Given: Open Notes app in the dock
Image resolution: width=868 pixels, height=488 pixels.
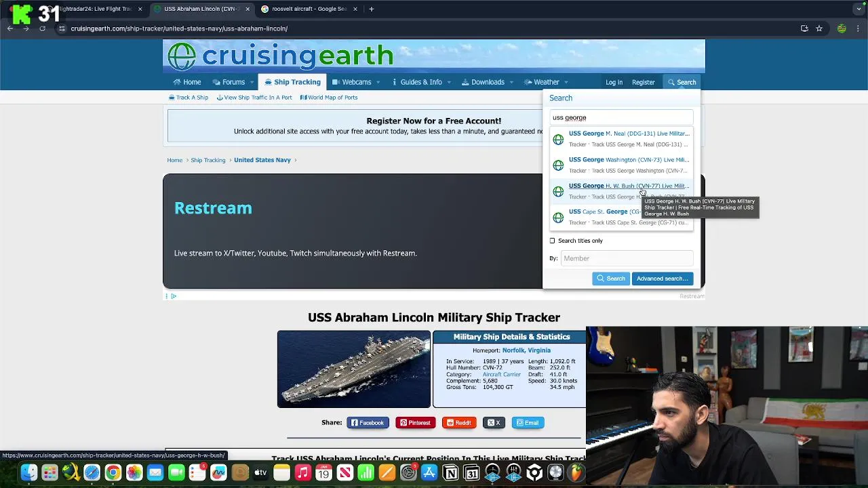Looking at the screenshot, I should pos(281,472).
